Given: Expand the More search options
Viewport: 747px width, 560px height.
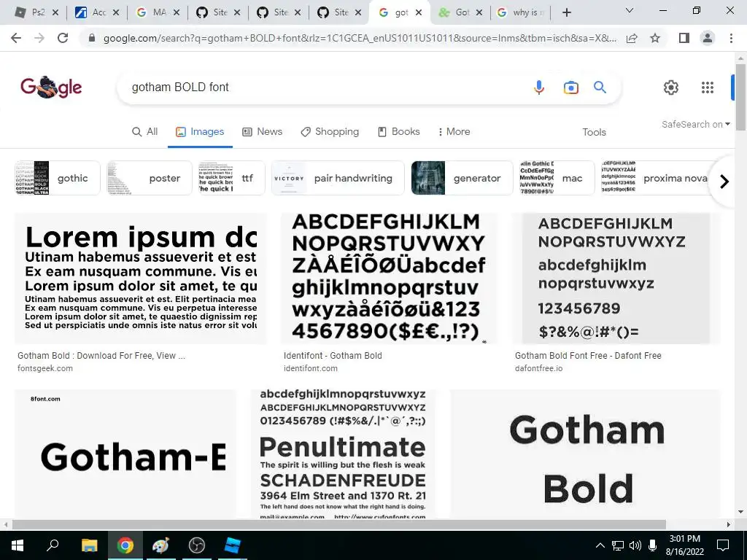Looking at the screenshot, I should [x=454, y=132].
